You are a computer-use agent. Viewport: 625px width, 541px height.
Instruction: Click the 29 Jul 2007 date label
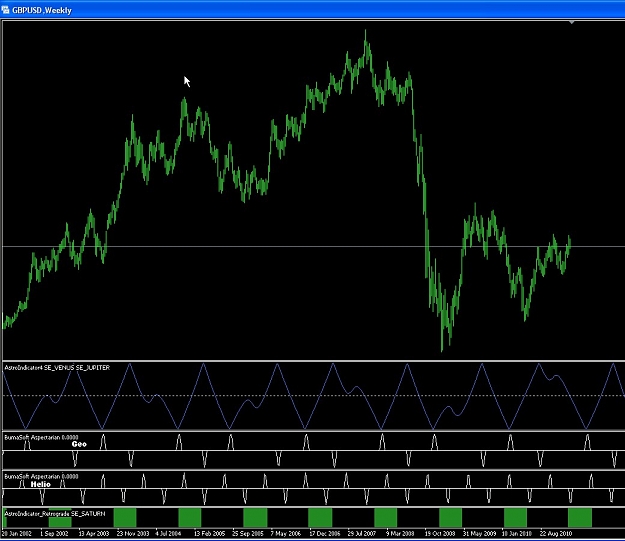point(362,533)
